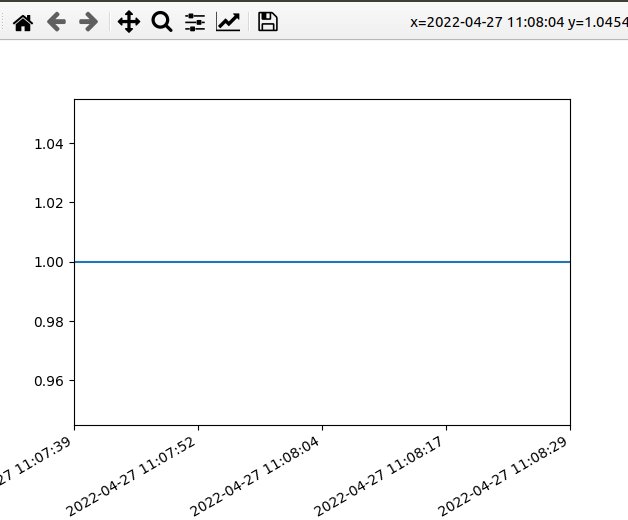Activate the Zoom to rectangle magnifier tool
The width and height of the screenshot is (628, 520).
(162, 22)
